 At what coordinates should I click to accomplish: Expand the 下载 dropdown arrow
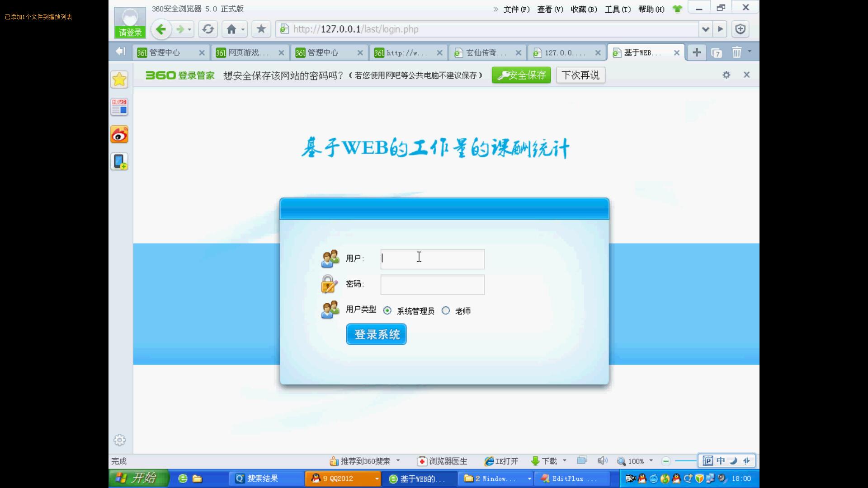(564, 461)
